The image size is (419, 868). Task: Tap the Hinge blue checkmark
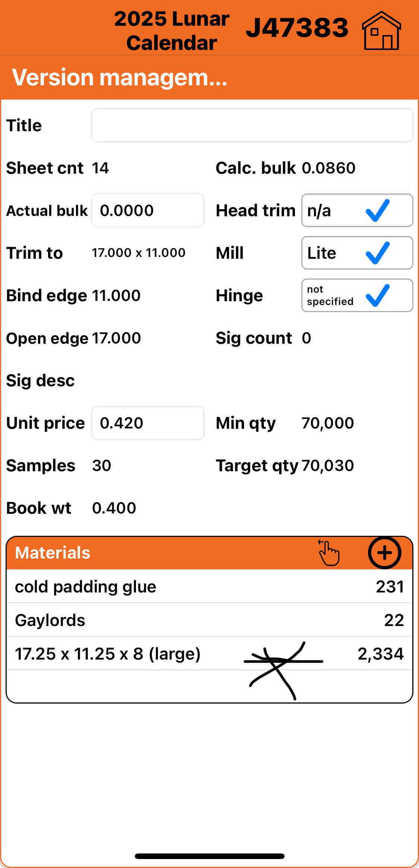pos(378,295)
